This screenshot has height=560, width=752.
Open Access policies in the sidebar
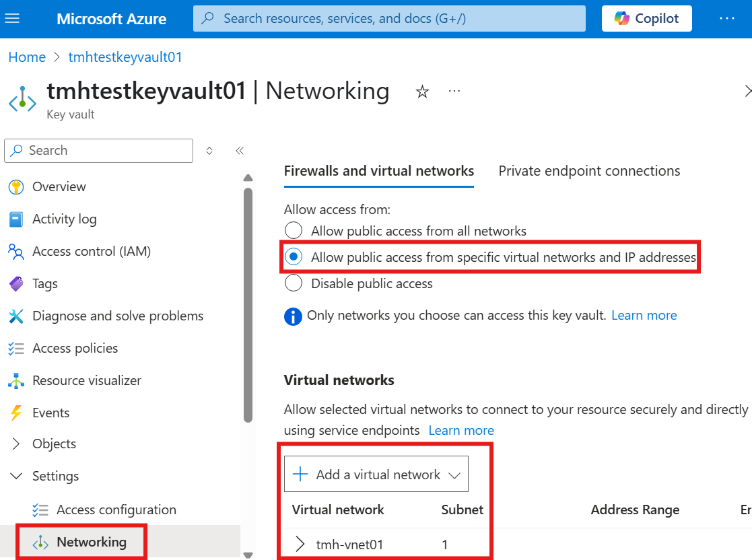[75, 348]
